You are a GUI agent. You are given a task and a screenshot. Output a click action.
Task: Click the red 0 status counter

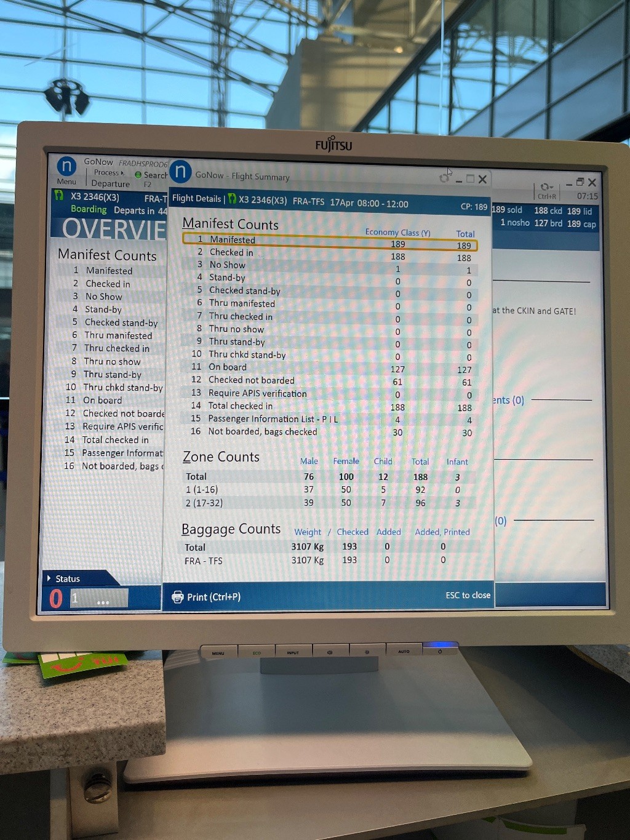click(56, 598)
